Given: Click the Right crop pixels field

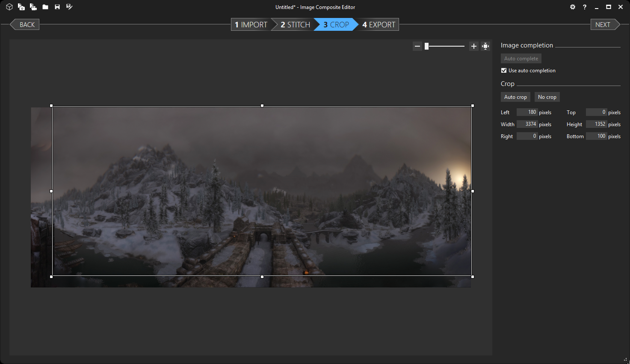Looking at the screenshot, I should pos(527,136).
